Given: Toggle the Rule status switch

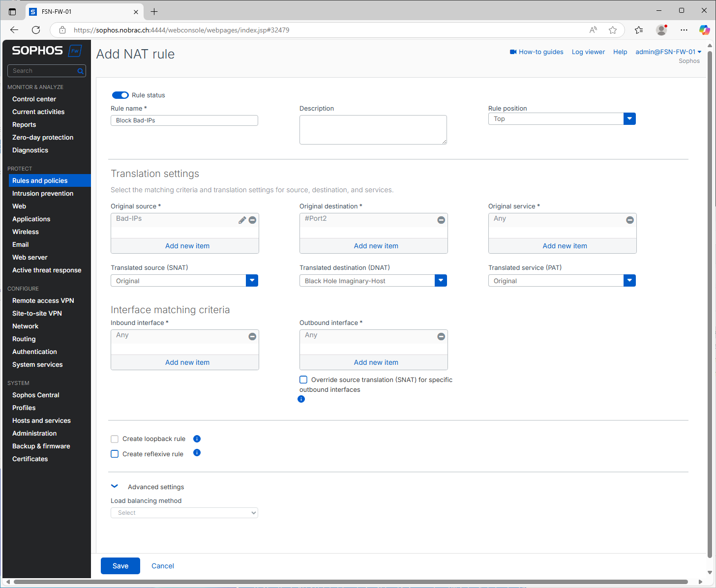Looking at the screenshot, I should click(120, 95).
